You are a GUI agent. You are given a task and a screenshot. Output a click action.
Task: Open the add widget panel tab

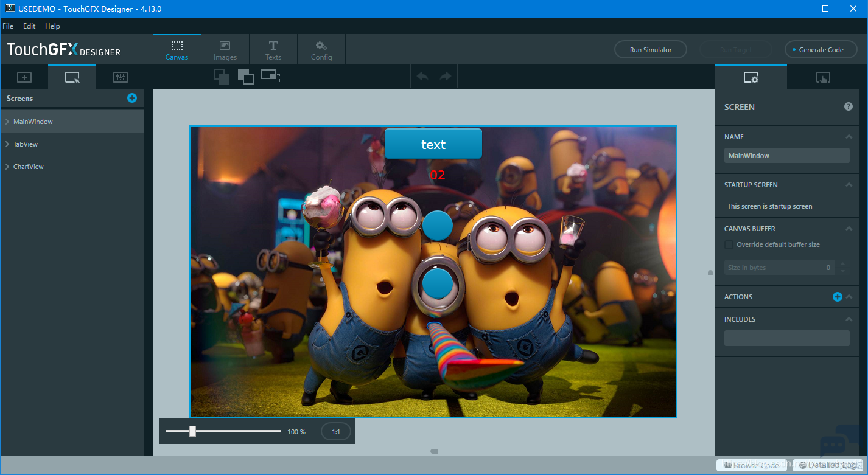tap(24, 77)
